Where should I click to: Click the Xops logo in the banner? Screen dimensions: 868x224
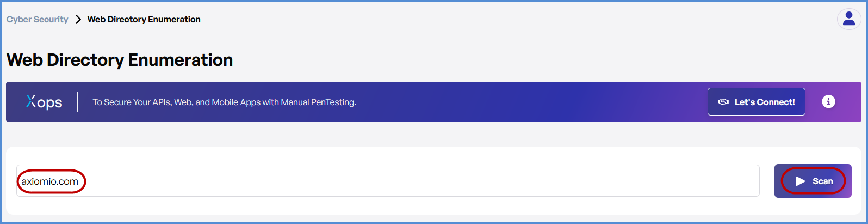[44, 102]
